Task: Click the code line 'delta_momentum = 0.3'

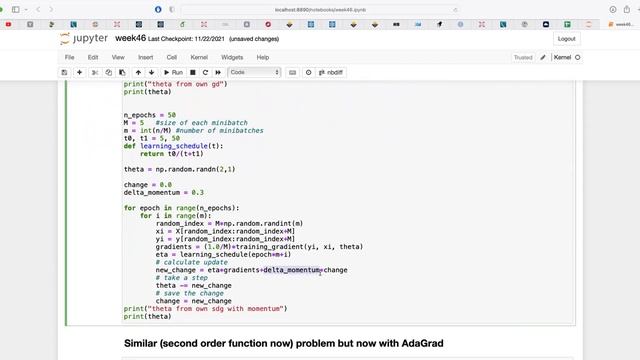Action: coord(164,193)
